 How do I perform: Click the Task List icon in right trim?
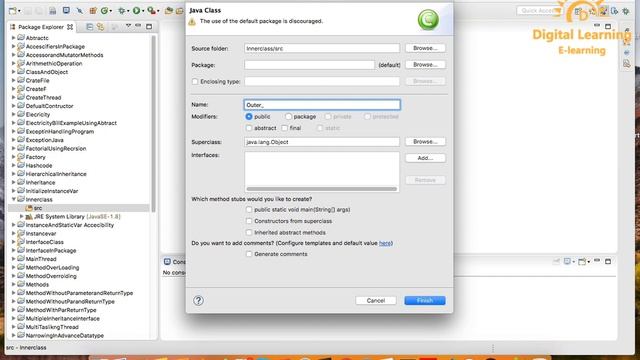pos(627,64)
